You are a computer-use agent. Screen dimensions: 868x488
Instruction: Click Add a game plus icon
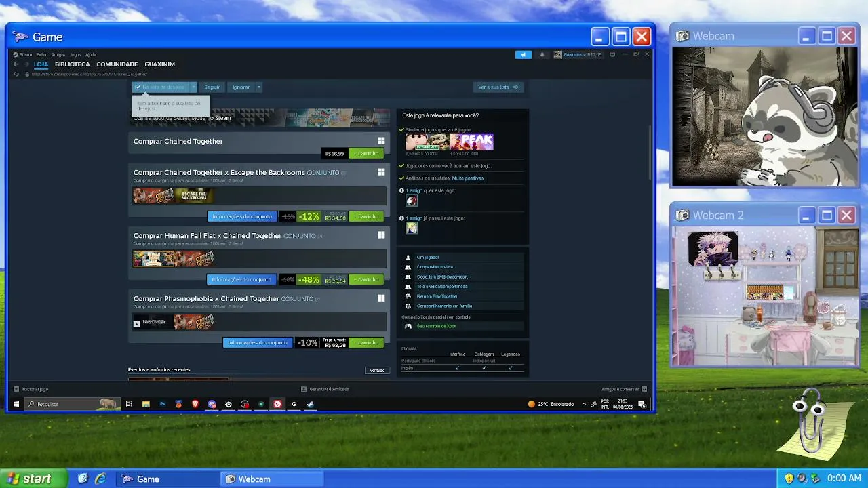(x=16, y=389)
